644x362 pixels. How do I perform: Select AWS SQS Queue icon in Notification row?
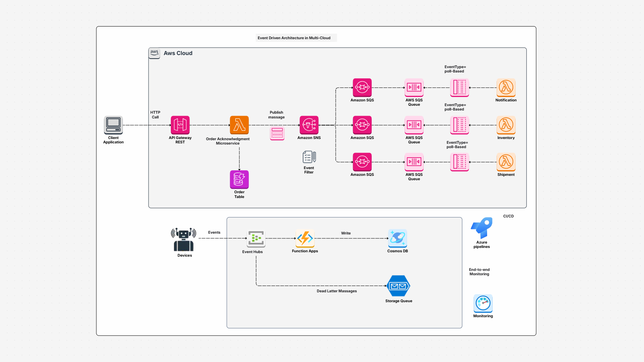click(x=414, y=88)
